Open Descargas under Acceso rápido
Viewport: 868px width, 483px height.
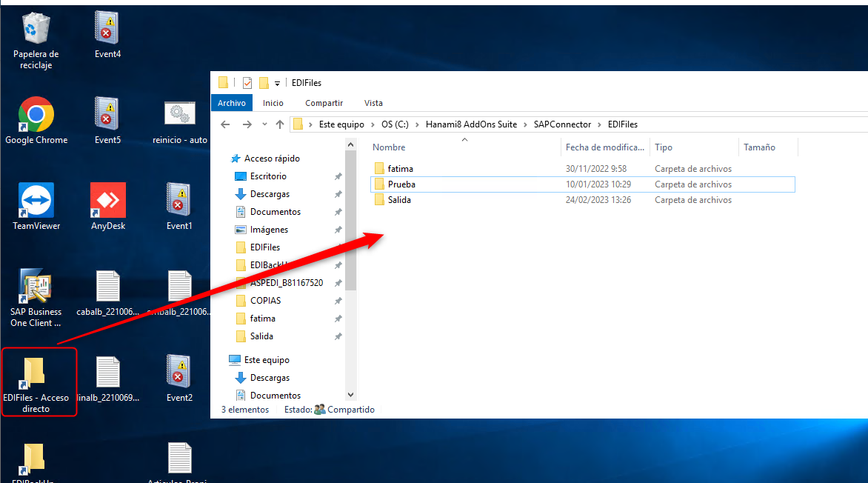click(270, 194)
